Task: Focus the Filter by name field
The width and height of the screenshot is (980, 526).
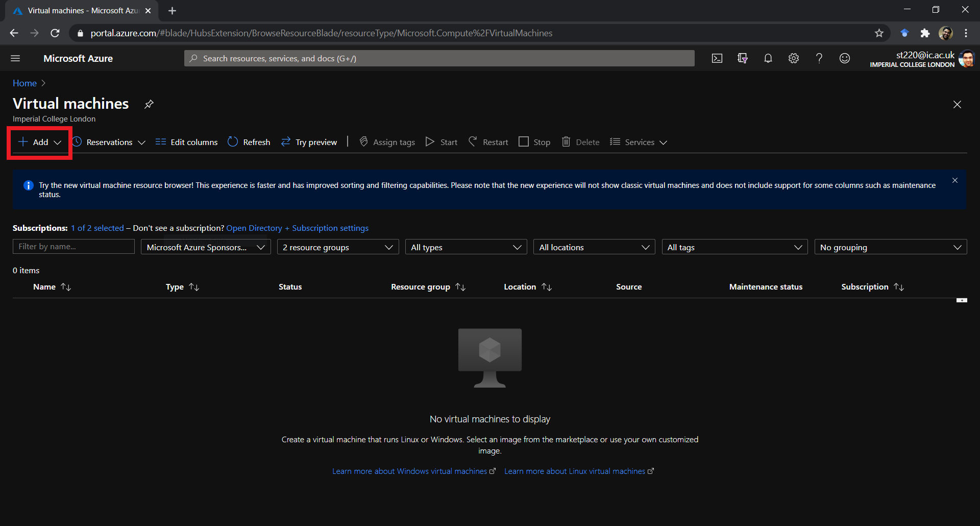Action: [73, 247]
